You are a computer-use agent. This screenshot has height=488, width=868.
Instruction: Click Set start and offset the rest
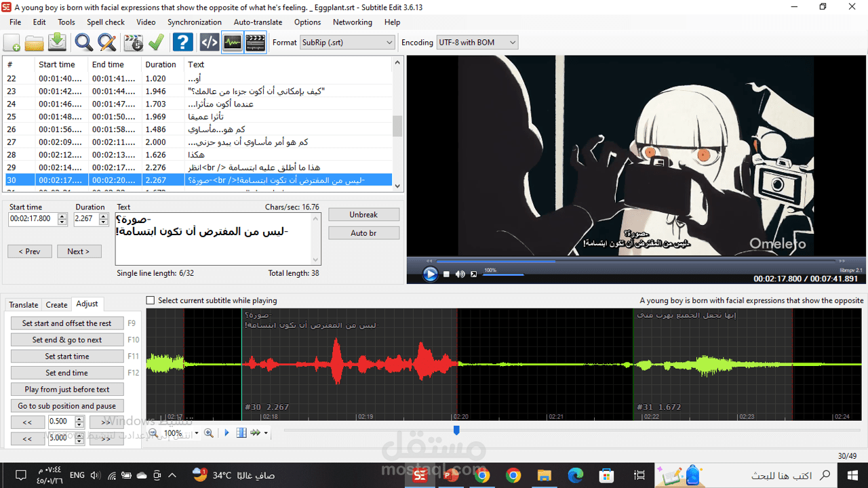(66, 323)
